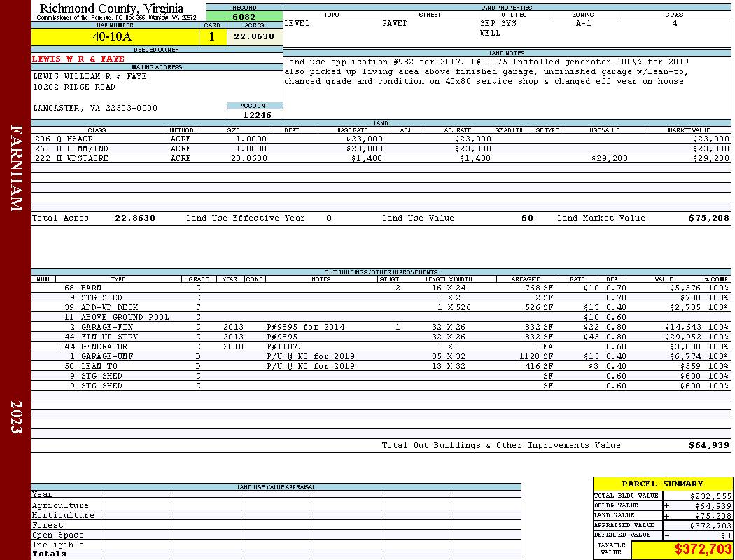Select Total Acres 22.8630 in land totals row
Image resolution: width=735 pixels, height=560 pixels.
[x=134, y=218]
